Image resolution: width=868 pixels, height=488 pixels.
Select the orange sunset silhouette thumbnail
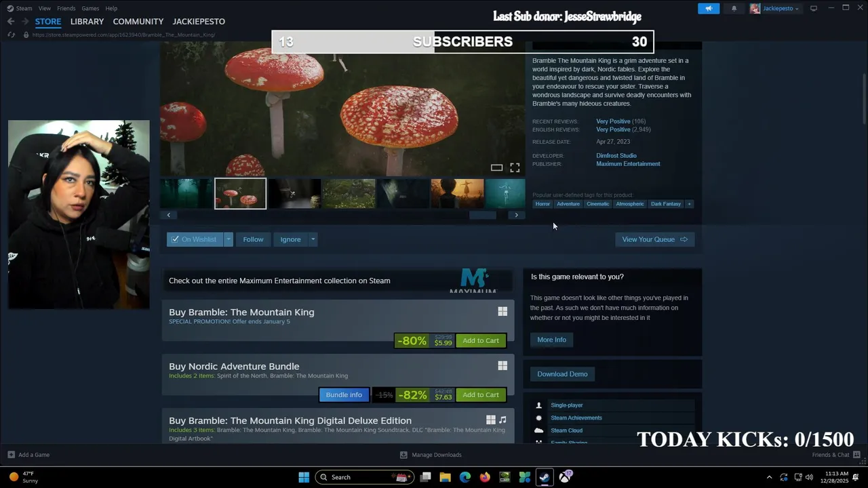458,194
